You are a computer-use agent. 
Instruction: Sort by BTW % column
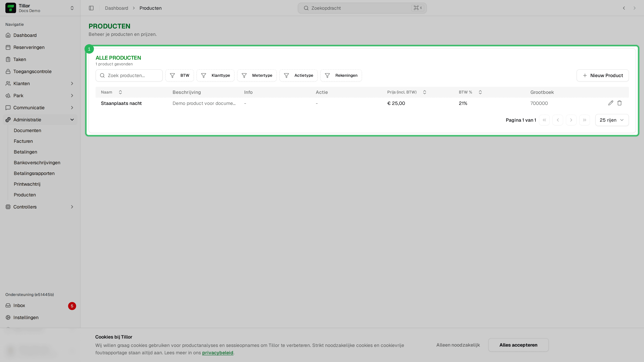[x=470, y=92]
